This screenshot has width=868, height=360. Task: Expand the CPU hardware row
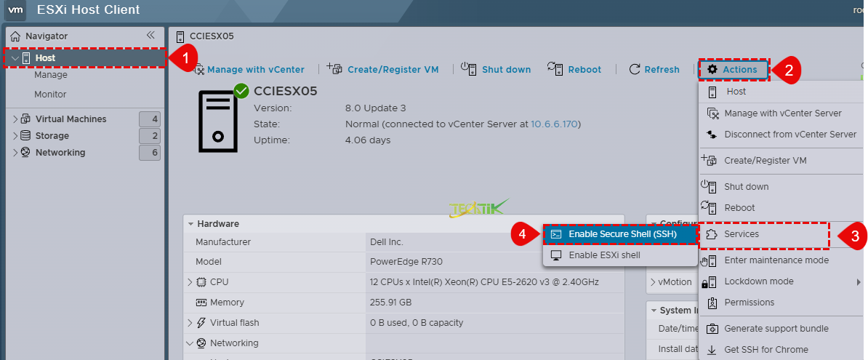coord(190,282)
